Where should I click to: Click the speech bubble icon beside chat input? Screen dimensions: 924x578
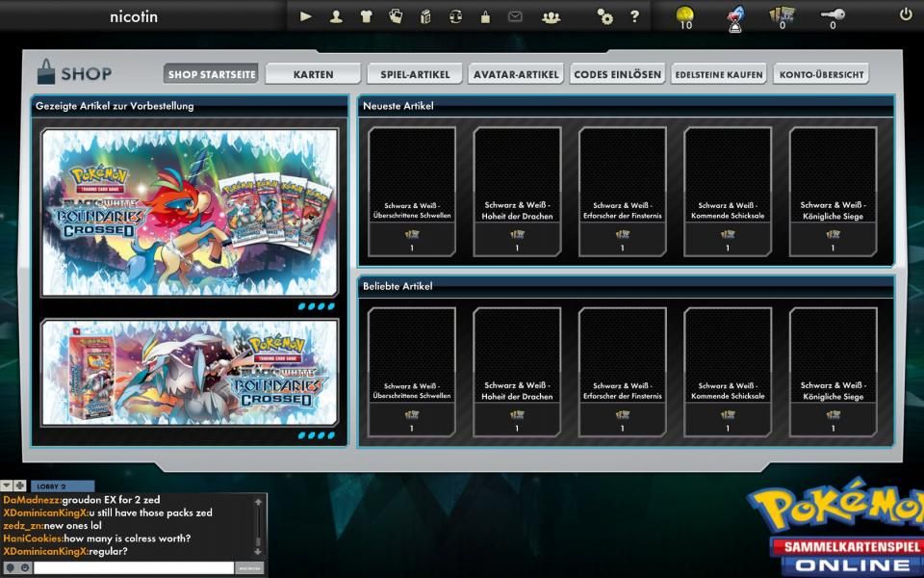(11, 568)
